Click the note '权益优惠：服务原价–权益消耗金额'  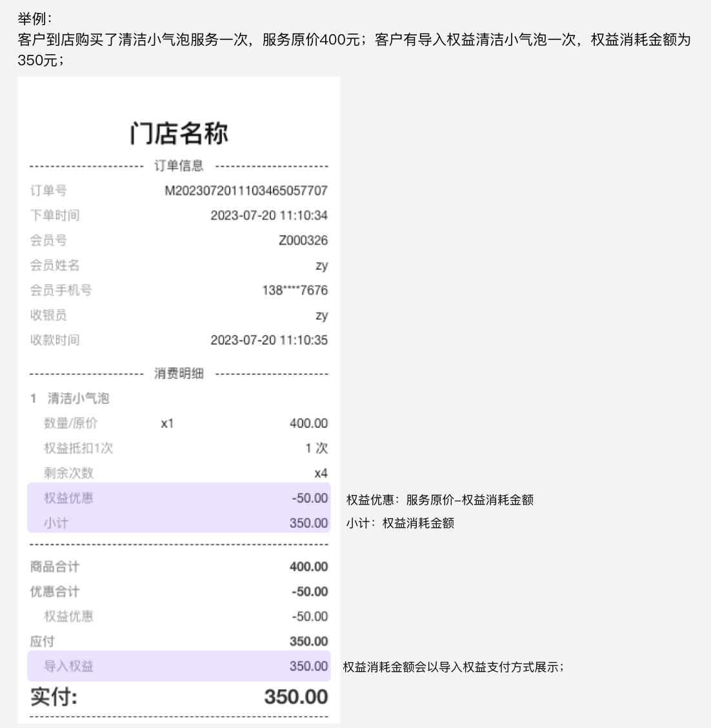(x=440, y=500)
